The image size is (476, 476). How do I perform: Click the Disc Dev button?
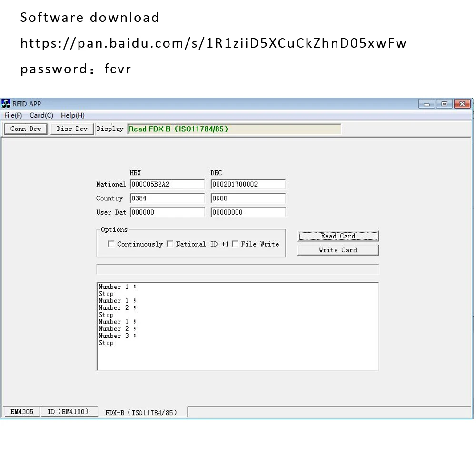(x=72, y=129)
